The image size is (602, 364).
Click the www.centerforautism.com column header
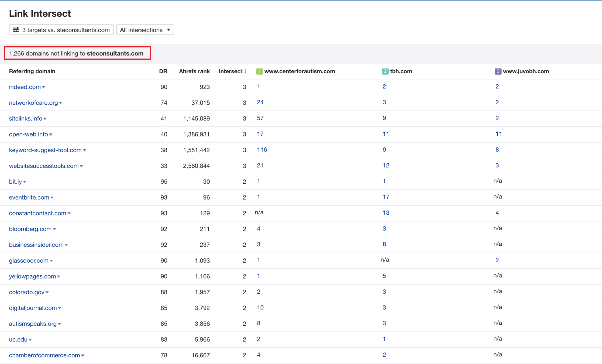pyautogui.click(x=300, y=71)
